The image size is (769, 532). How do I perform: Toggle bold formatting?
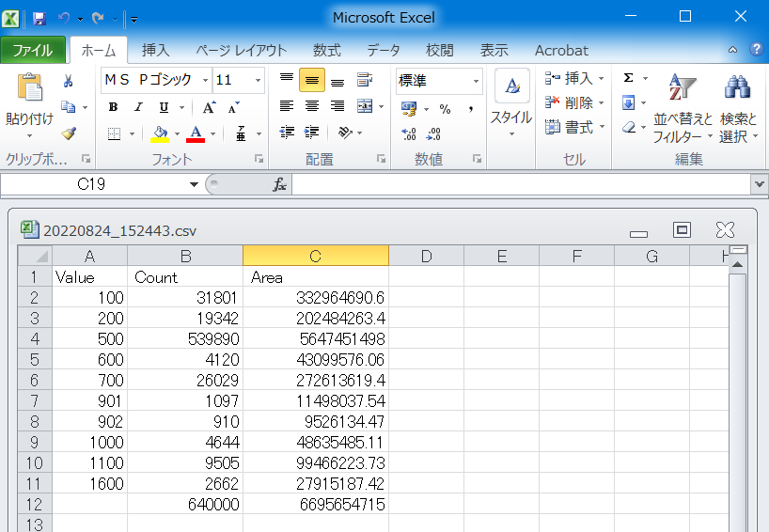pos(114,107)
